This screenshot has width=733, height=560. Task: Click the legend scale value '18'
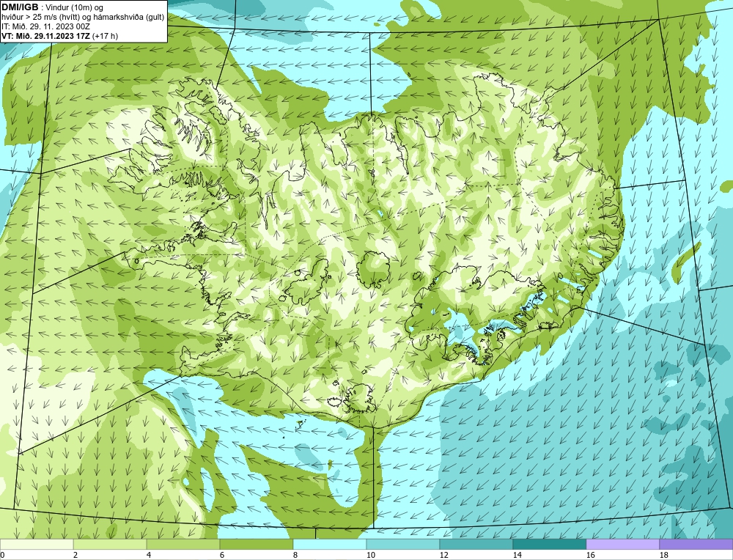click(x=663, y=555)
